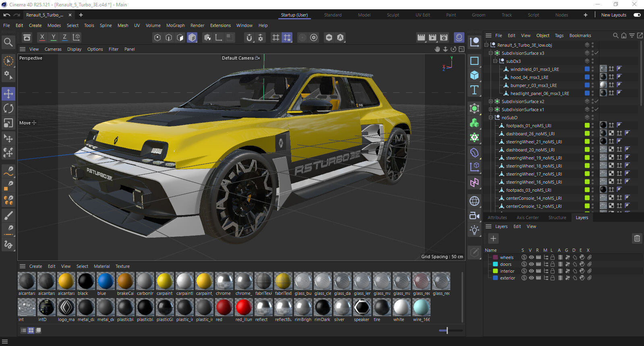Toggle the Y axis lock
The height and width of the screenshot is (346, 644).
coord(53,37)
